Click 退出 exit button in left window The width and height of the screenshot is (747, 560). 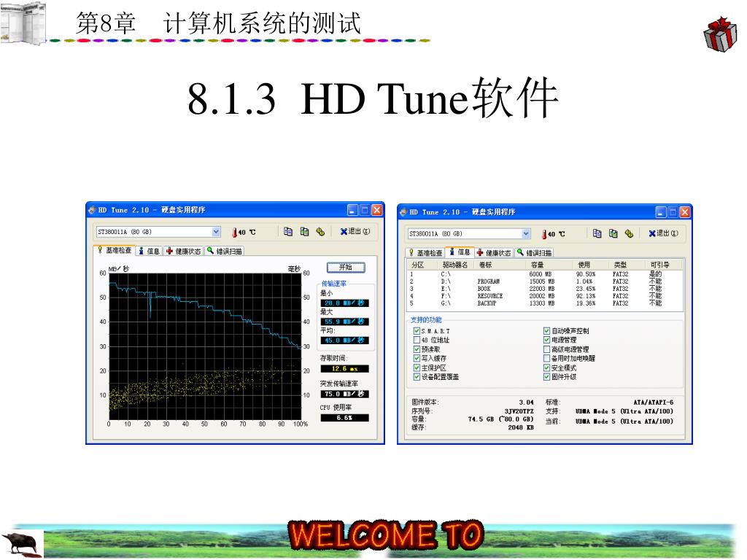(355, 231)
